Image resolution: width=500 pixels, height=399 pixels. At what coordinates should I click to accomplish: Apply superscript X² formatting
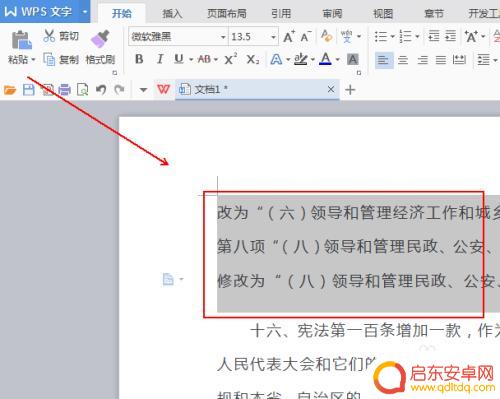point(230,59)
